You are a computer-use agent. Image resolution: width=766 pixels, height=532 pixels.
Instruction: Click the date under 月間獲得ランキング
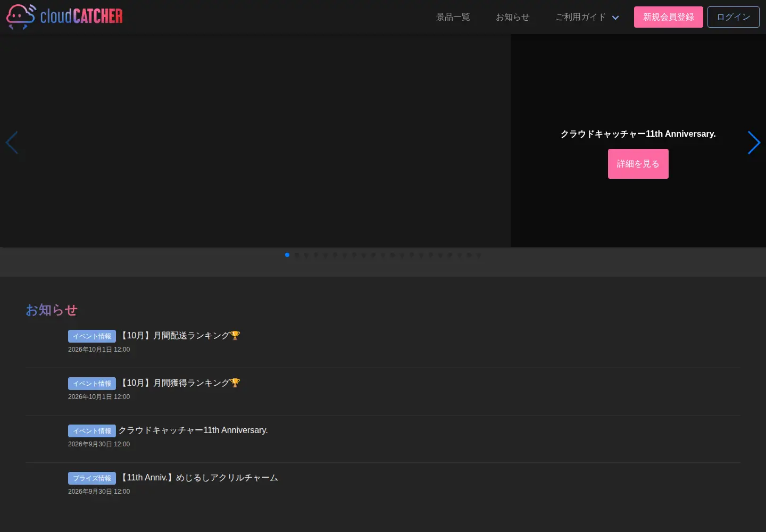pos(99,397)
